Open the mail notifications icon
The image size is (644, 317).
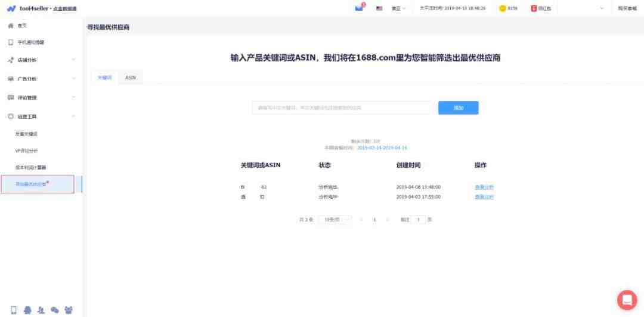(359, 8)
